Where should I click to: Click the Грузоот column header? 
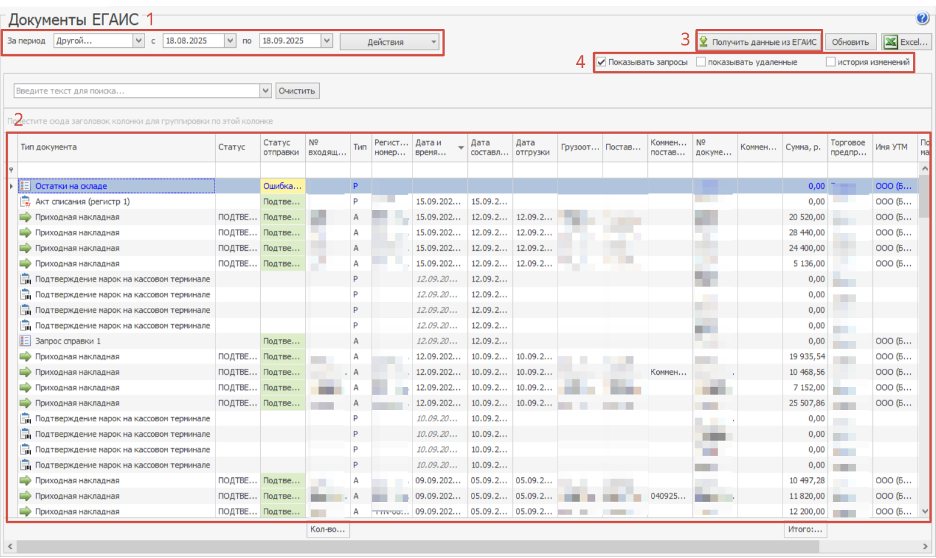coord(580,147)
